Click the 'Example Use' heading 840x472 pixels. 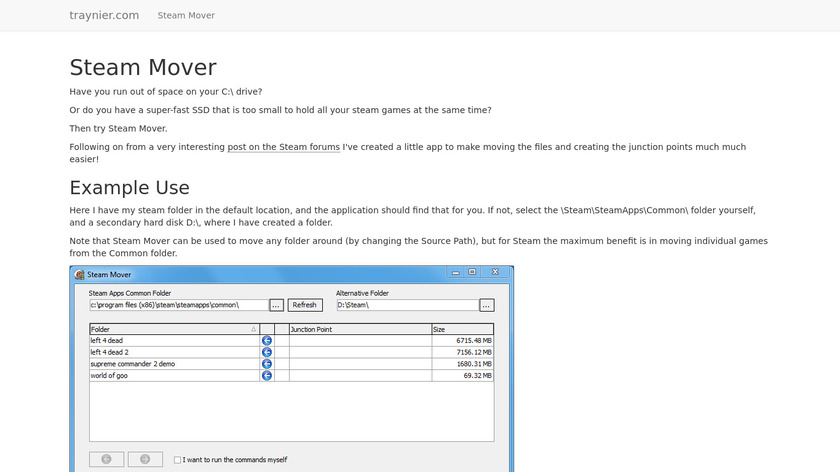[129, 188]
